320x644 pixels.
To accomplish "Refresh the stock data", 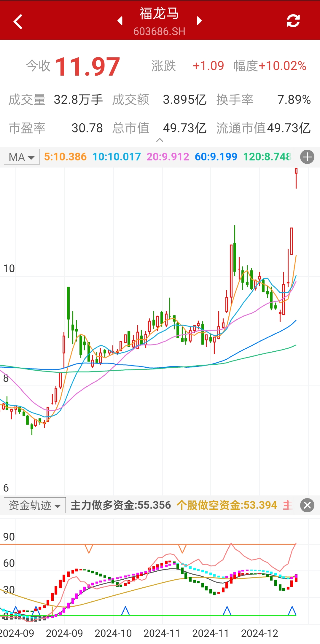I will pyautogui.click(x=293, y=21).
